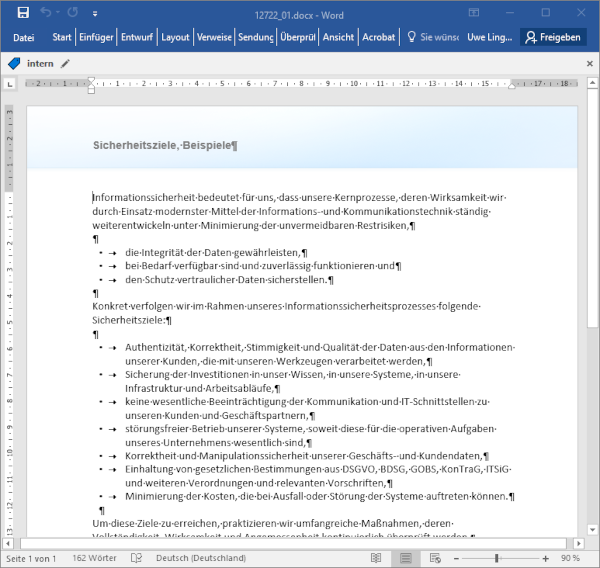Switch to the Layout ribbon tab
This screenshot has height=568, width=600.
pos(176,37)
